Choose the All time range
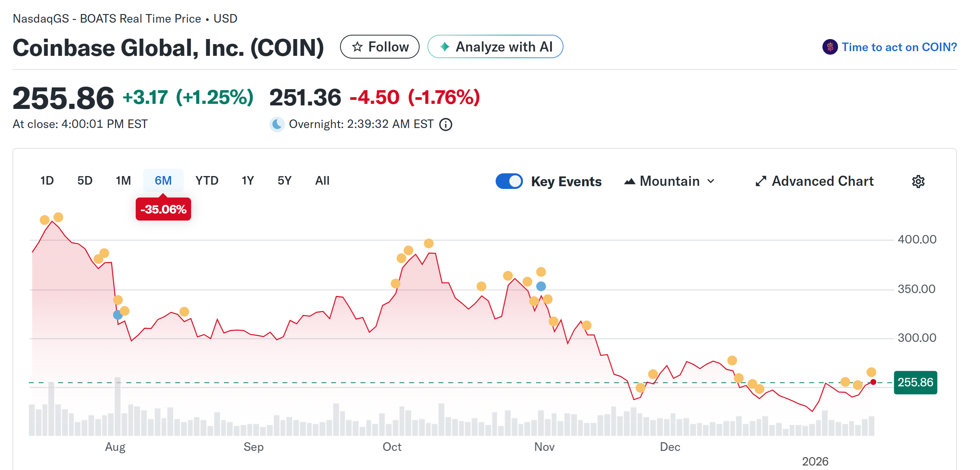Viewport: 980px width, 470px height. point(322,180)
